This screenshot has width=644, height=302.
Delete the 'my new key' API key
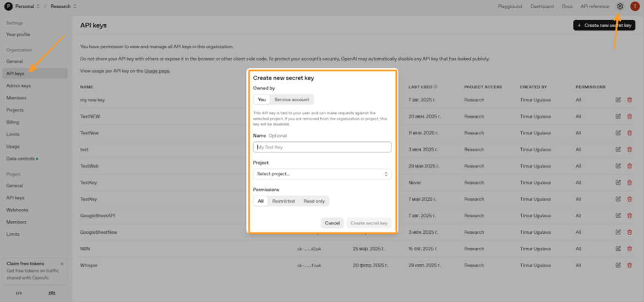[x=630, y=100]
